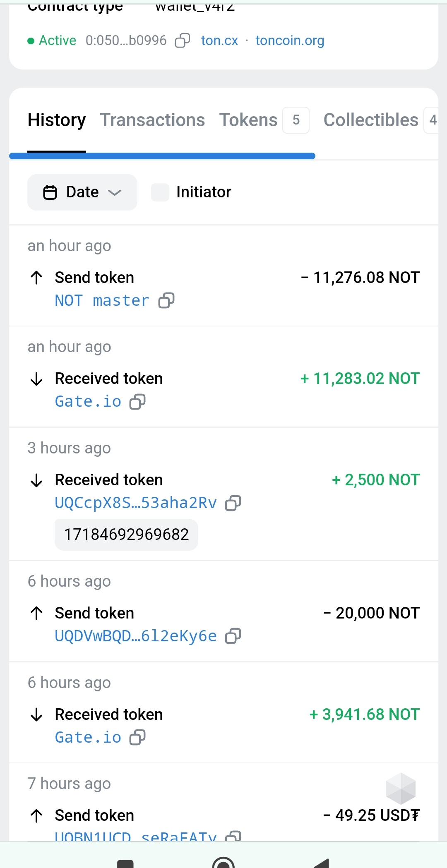
Task: Select the Collectibles tab
Action: tap(371, 120)
